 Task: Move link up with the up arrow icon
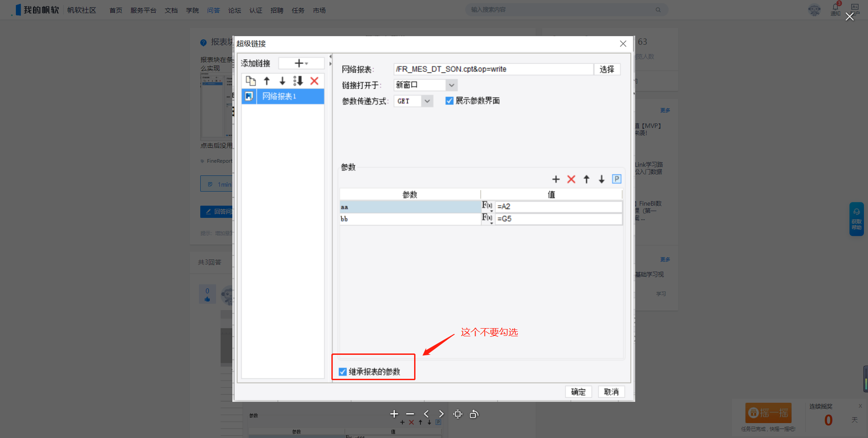267,81
